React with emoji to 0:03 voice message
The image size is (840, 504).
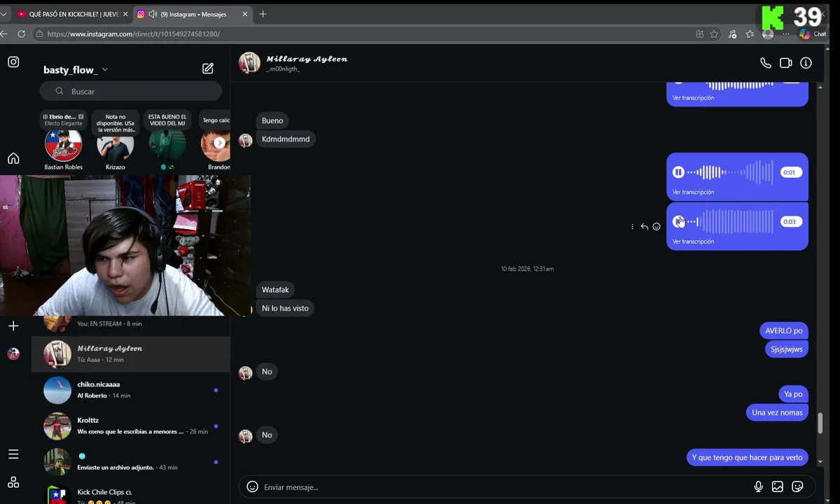click(x=657, y=227)
